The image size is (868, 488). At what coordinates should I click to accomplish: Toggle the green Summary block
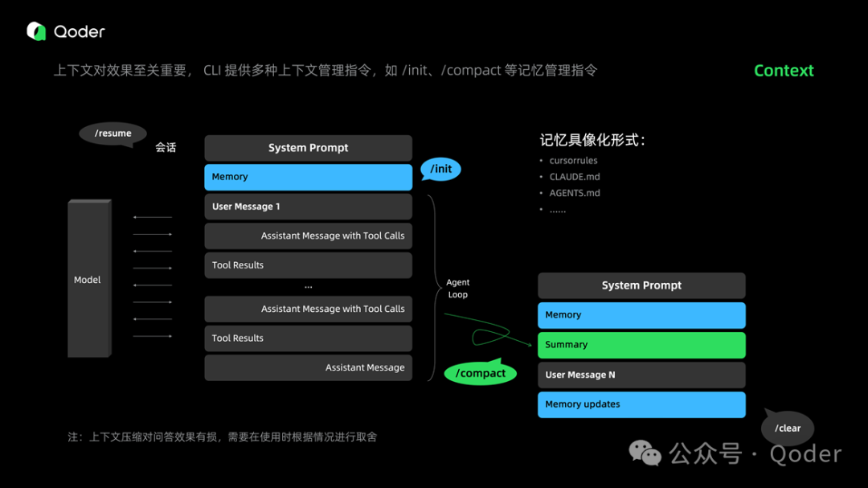click(x=641, y=345)
